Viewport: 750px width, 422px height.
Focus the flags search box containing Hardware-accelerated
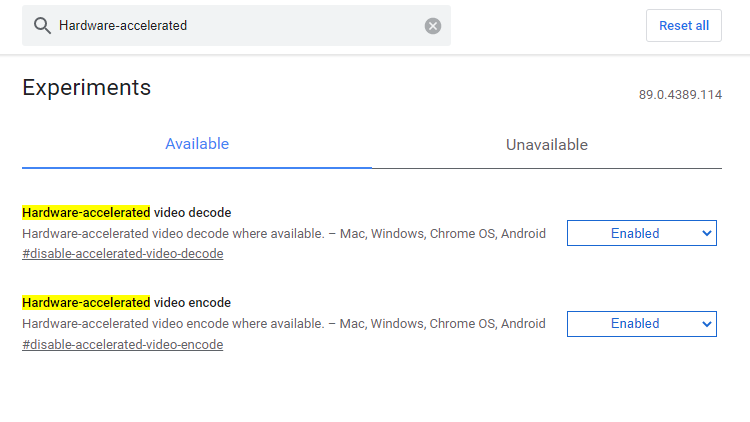pyautogui.click(x=236, y=26)
